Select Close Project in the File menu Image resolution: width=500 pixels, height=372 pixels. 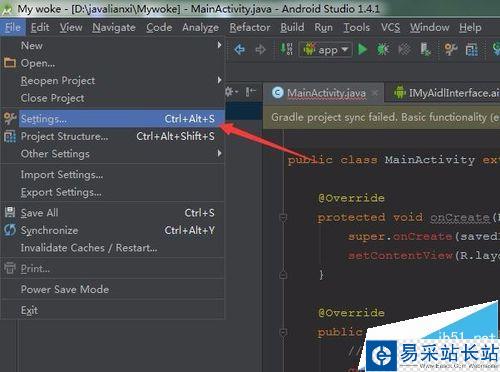point(113,98)
